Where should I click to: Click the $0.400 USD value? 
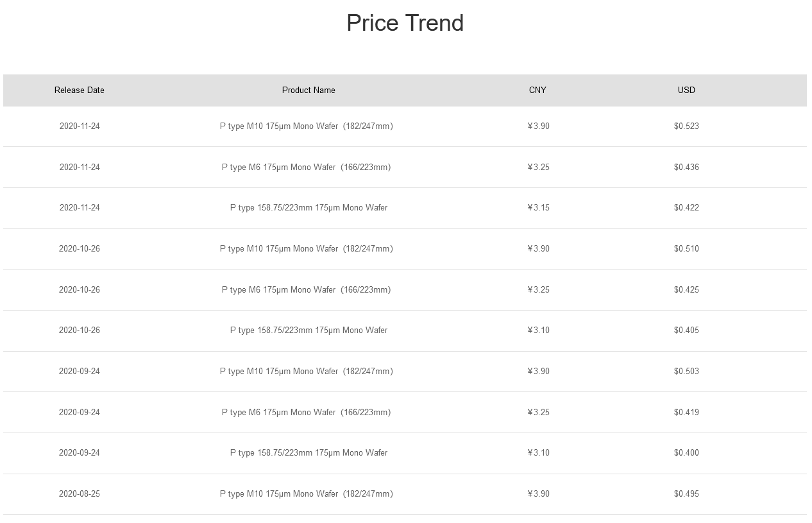pyautogui.click(x=686, y=453)
